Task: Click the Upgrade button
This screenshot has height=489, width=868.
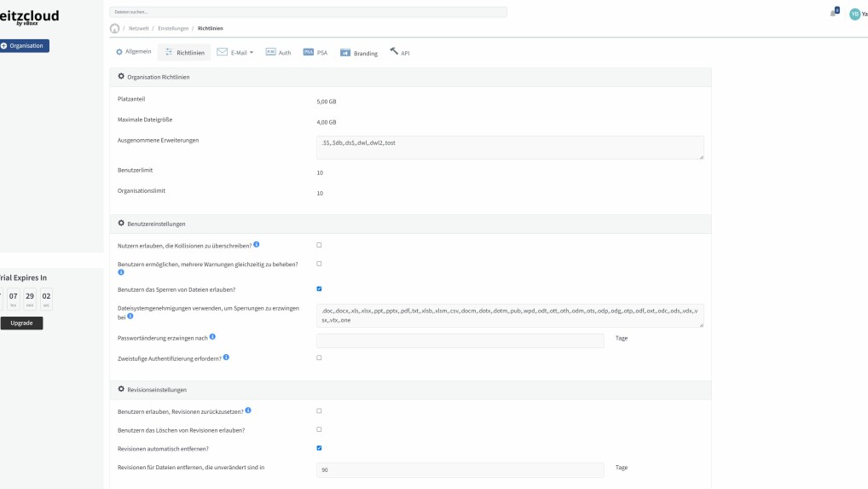Action: pyautogui.click(x=21, y=323)
